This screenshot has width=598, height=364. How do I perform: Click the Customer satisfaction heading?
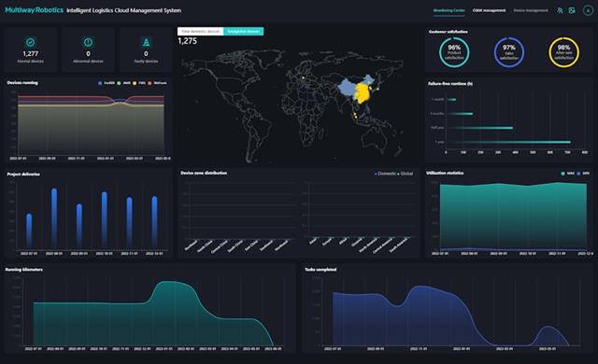pos(448,32)
